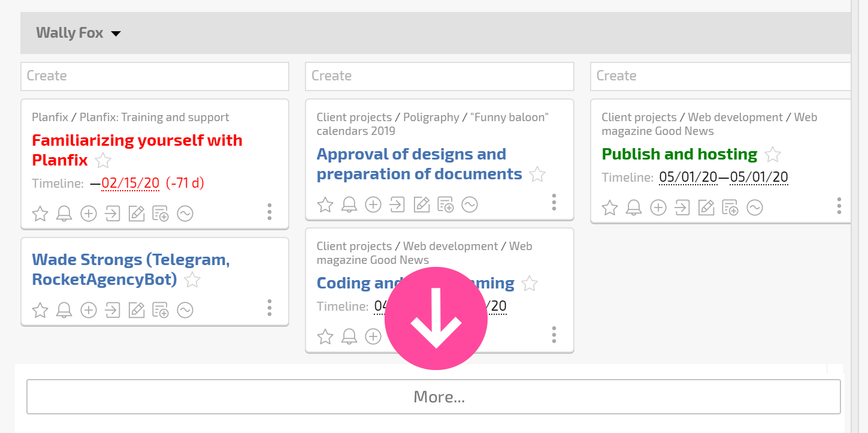868x433 pixels.
Task: Click the wave-circle icon on Publish and hosting card
Action: (x=755, y=208)
